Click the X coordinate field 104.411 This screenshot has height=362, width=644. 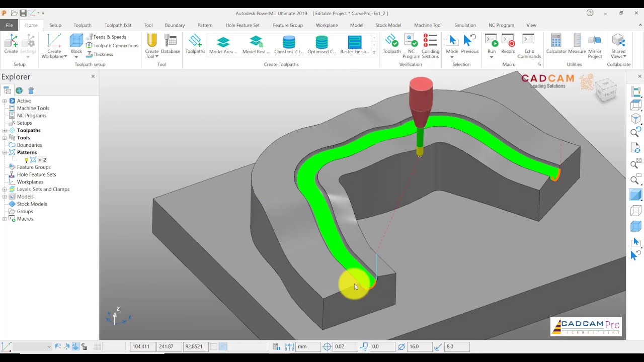pyautogui.click(x=142, y=346)
